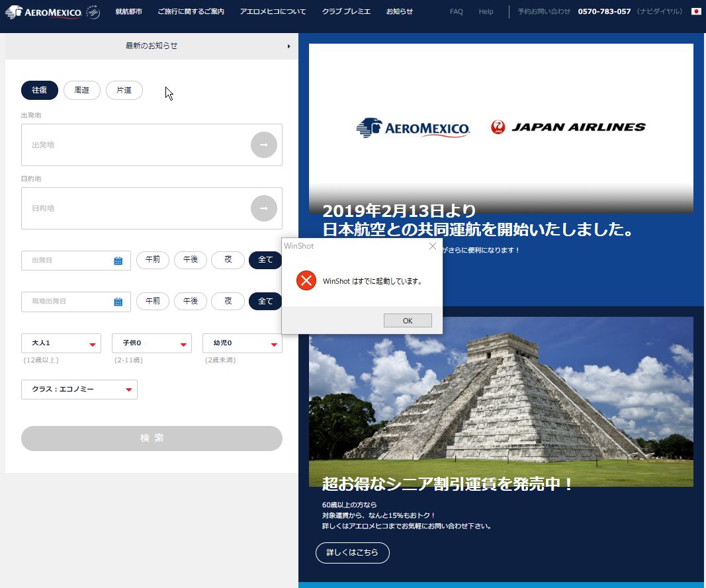Viewport: 706px width, 588px height.
Task: Open the 大人1 adults dropdown
Action: (x=62, y=343)
